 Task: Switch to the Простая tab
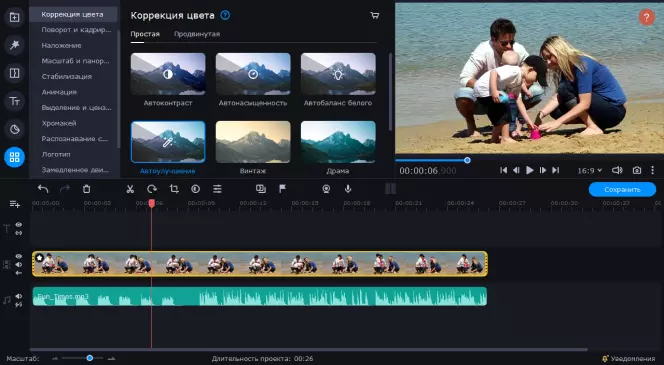coord(145,34)
